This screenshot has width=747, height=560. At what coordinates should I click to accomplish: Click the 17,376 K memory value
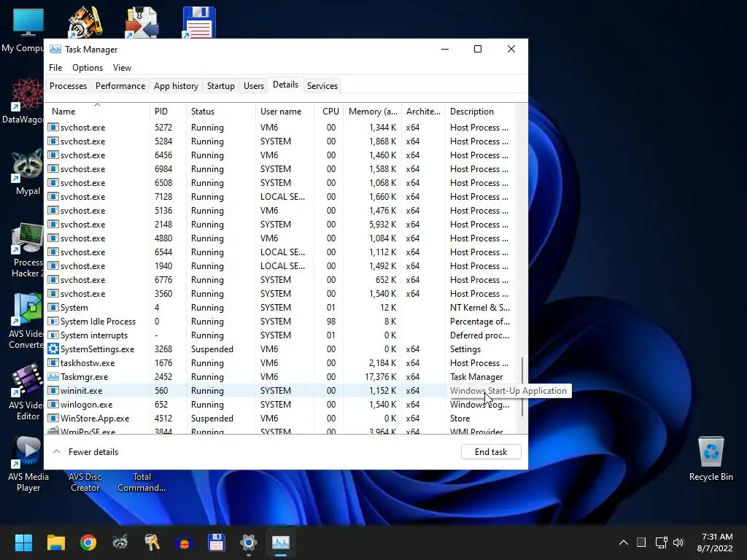(x=380, y=377)
